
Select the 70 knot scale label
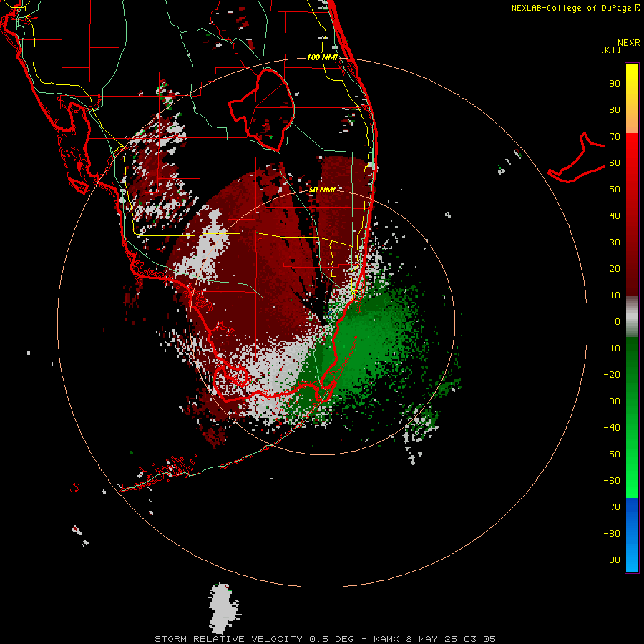point(615,137)
